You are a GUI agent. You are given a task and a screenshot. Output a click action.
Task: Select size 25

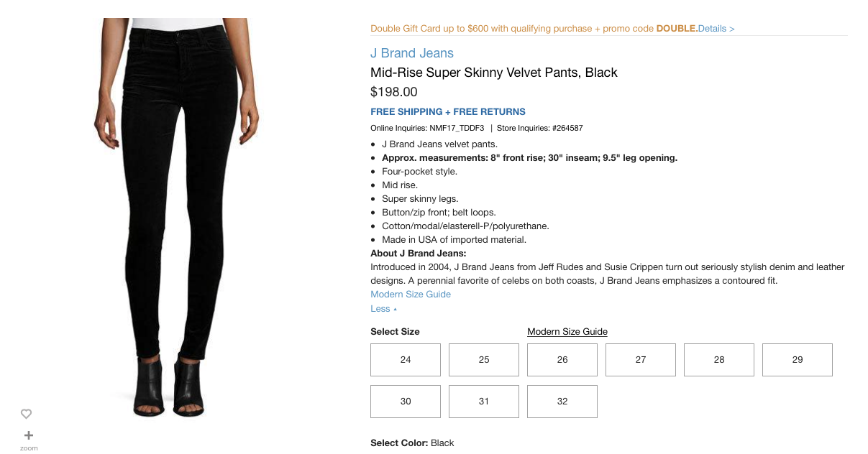(483, 359)
